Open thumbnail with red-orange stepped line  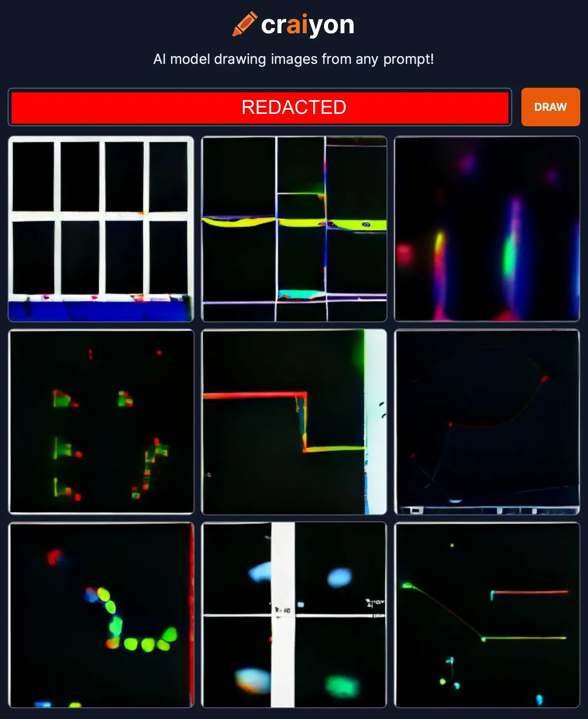[294, 422]
